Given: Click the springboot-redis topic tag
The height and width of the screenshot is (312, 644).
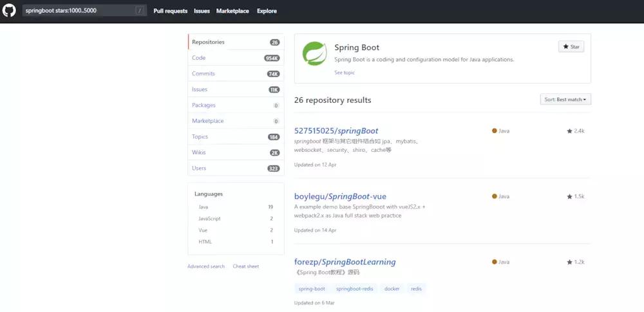Looking at the screenshot, I should 354,289.
